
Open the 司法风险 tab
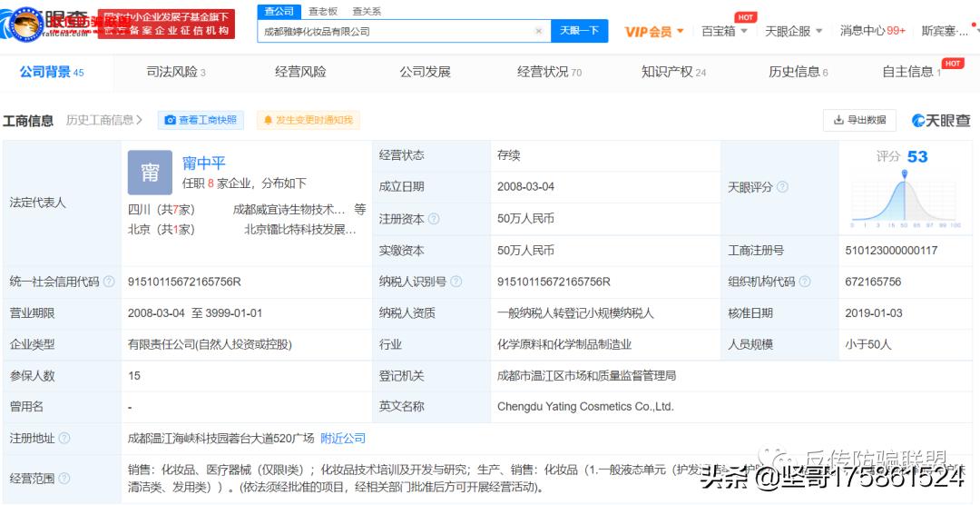[x=176, y=72]
